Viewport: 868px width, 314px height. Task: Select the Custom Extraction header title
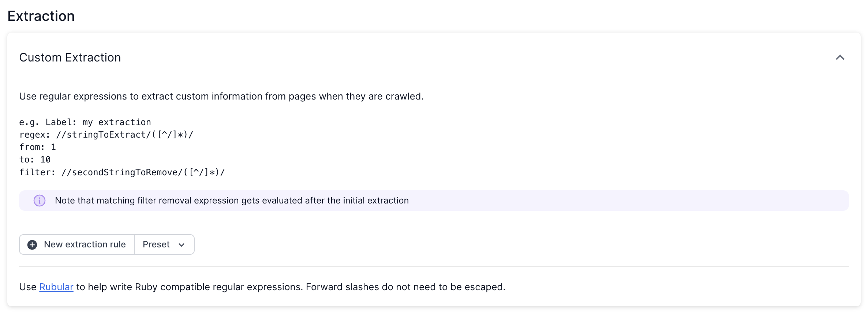[70, 57]
